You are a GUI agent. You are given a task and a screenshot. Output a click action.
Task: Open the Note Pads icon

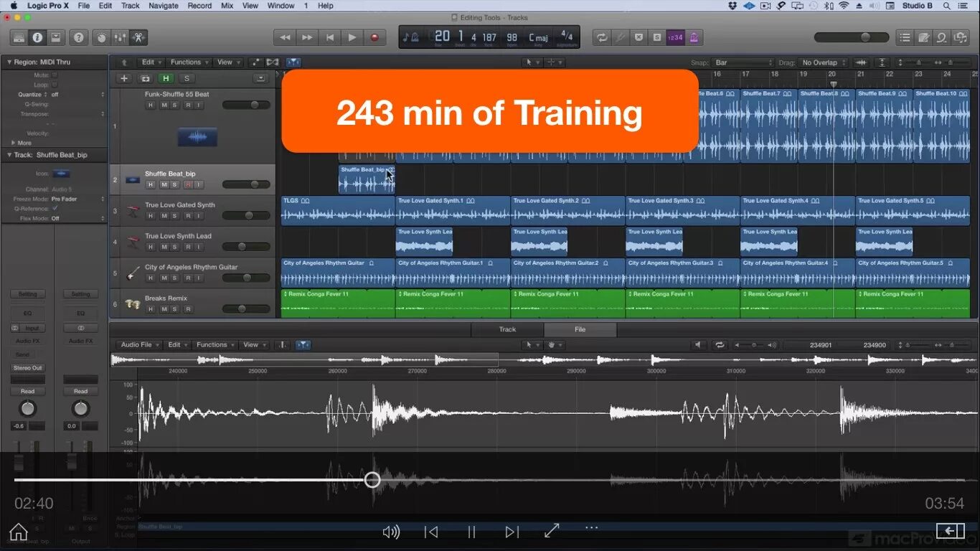pyautogui.click(x=924, y=37)
